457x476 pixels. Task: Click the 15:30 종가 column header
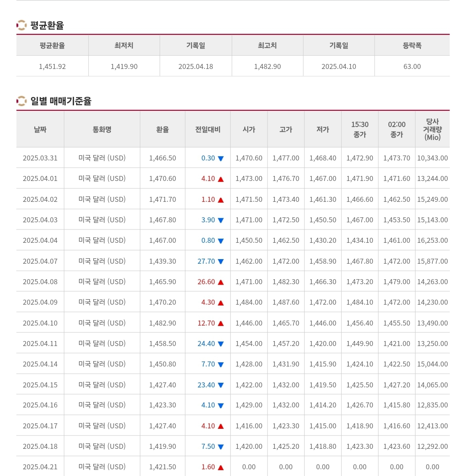[x=360, y=129]
